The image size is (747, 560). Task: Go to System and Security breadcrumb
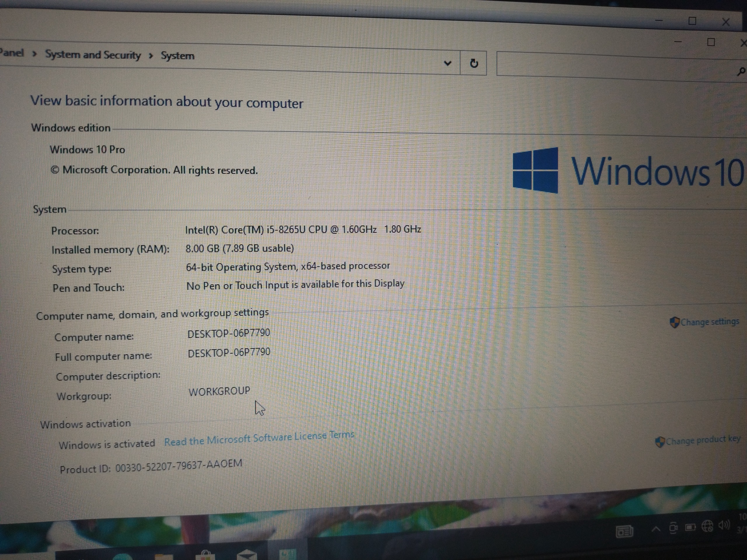click(93, 55)
